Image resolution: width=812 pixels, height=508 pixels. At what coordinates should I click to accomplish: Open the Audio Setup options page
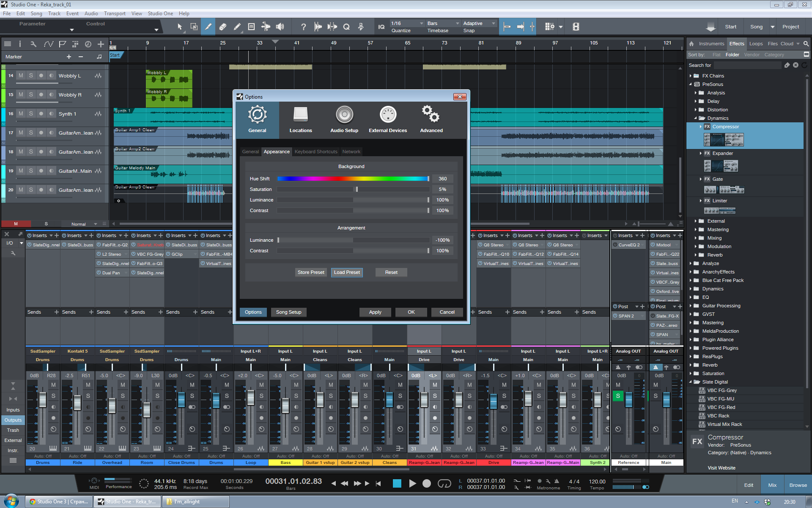344,120
